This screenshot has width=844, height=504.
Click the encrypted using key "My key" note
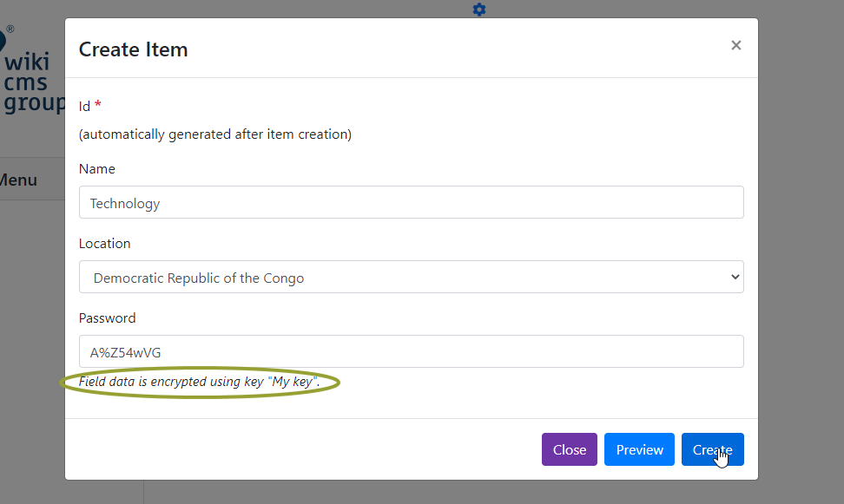point(199,382)
